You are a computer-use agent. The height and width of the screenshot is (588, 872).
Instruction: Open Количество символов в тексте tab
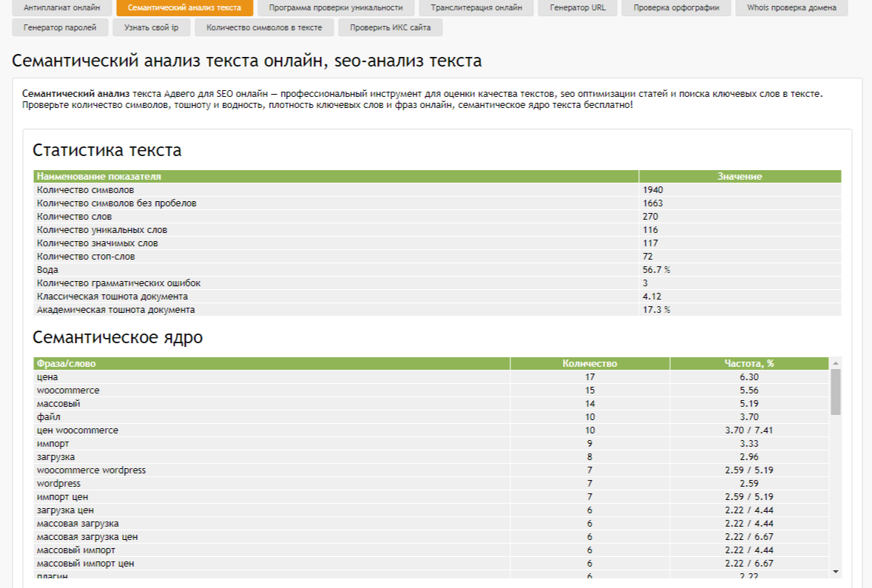point(264,27)
